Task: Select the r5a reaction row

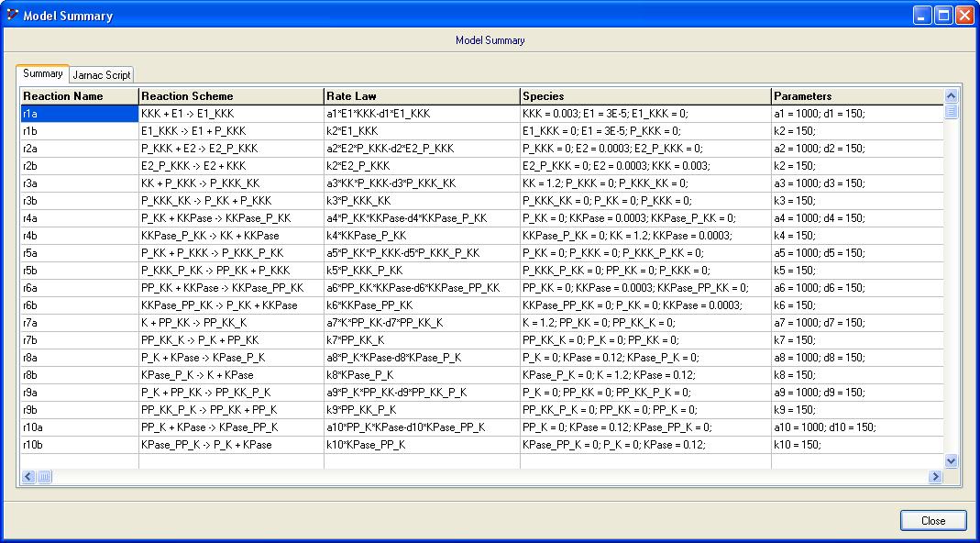Action: point(79,253)
